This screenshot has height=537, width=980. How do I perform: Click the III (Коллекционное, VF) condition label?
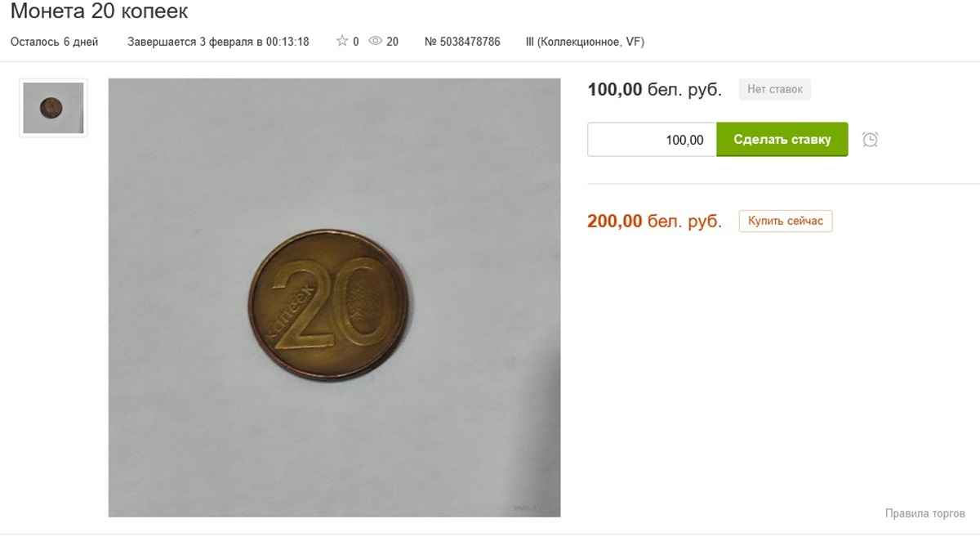pyautogui.click(x=585, y=42)
